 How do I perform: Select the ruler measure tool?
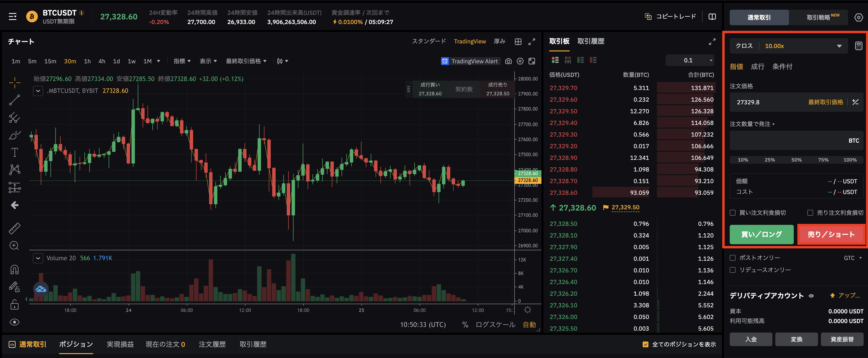pyautogui.click(x=15, y=228)
